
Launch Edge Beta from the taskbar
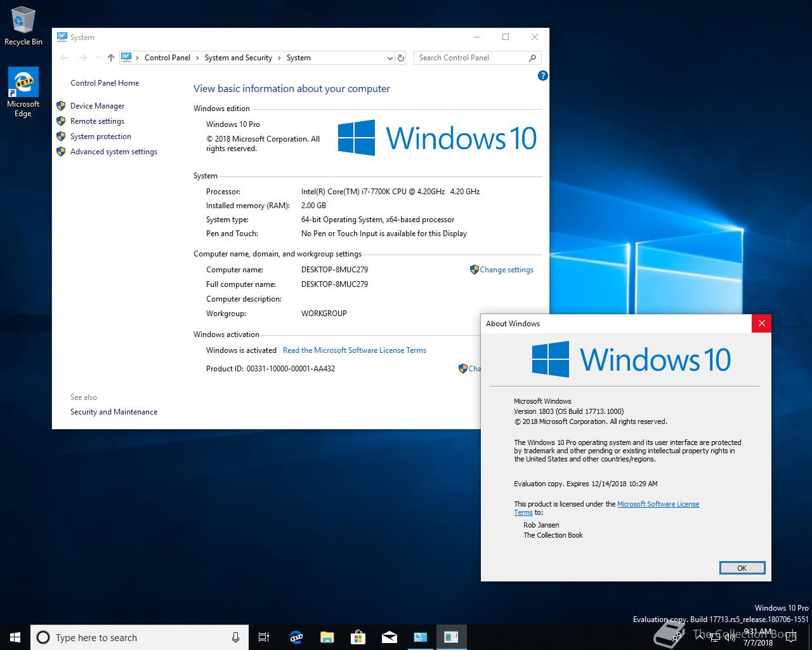pos(296,637)
